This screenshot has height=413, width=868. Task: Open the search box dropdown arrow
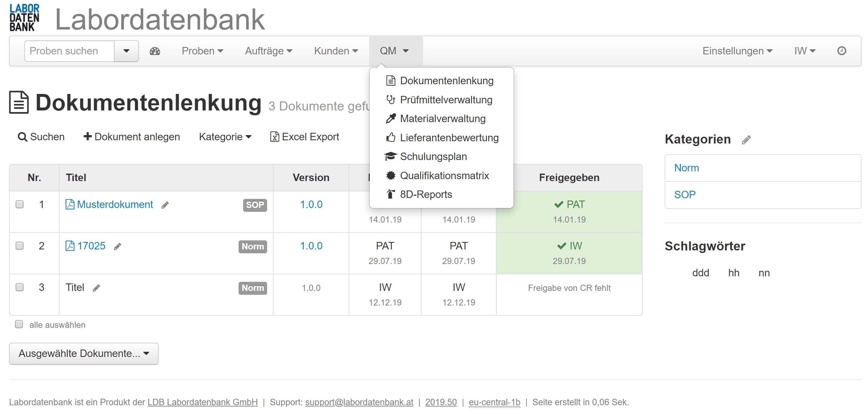coord(126,51)
